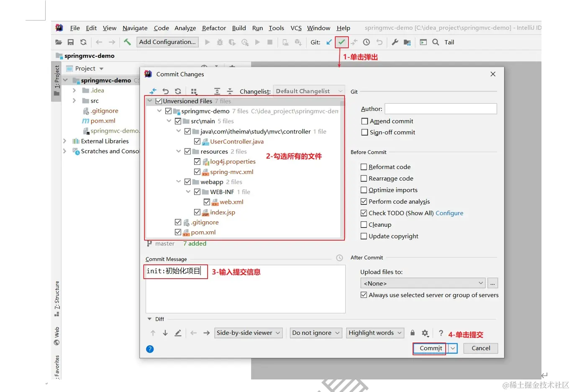
Task: Open the Refactor menu
Action: pyautogui.click(x=214, y=28)
